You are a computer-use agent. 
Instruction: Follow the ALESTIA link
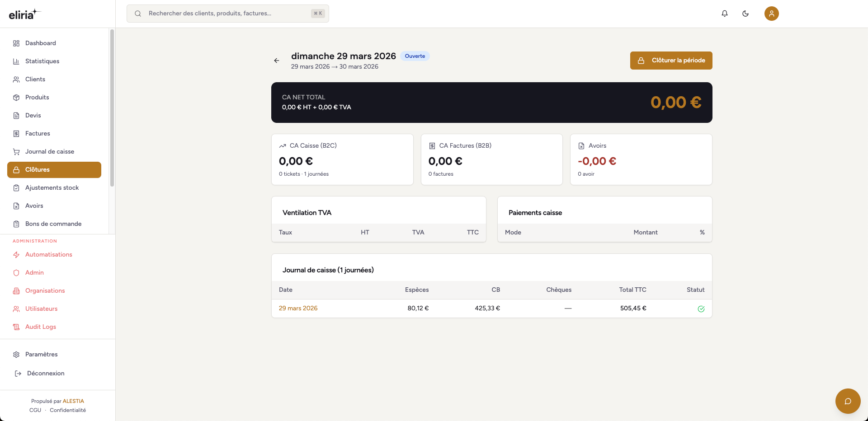pos(73,401)
